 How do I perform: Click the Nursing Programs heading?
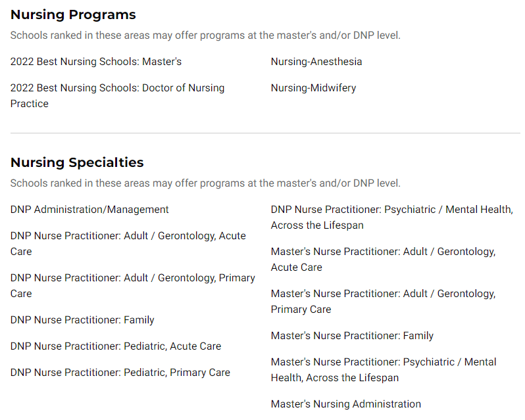tap(73, 14)
